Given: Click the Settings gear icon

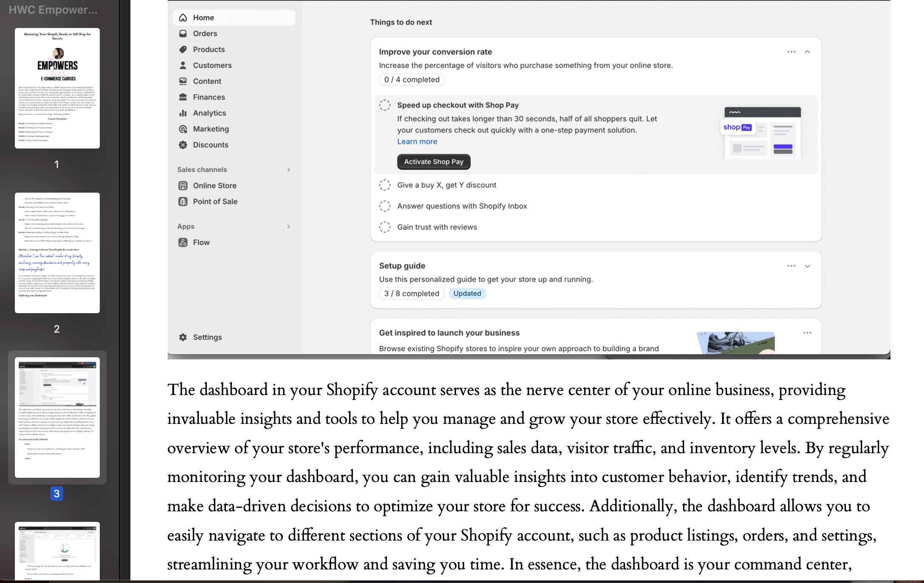Looking at the screenshot, I should [183, 337].
